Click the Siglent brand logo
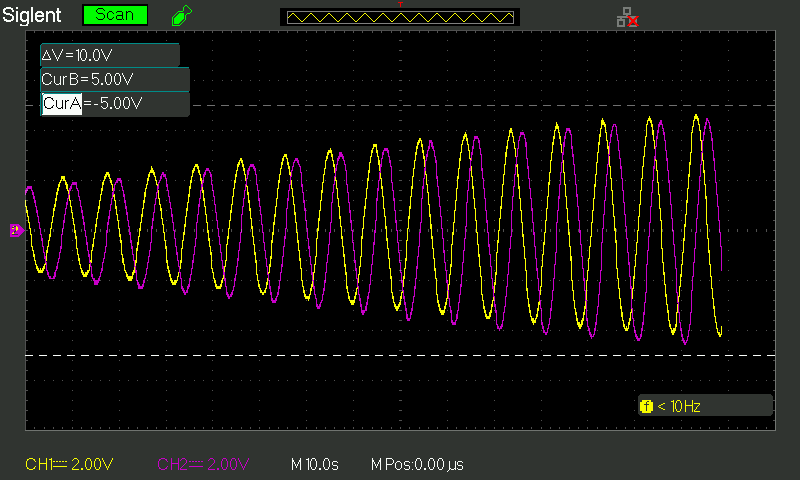The width and height of the screenshot is (800, 480). point(32,15)
